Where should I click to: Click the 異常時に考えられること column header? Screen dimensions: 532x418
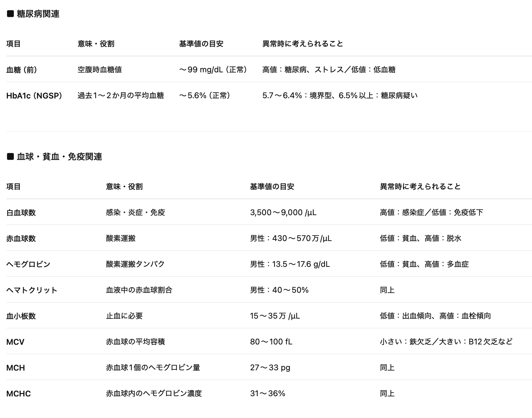click(302, 44)
